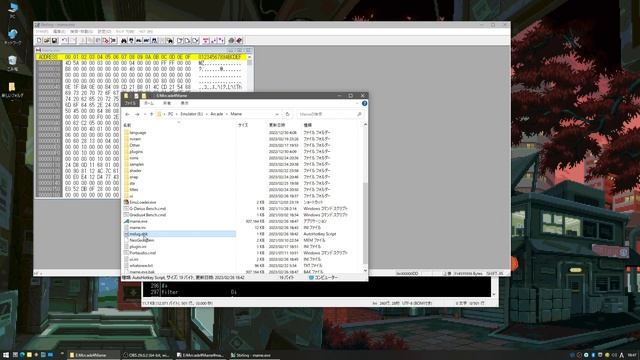Select the EmuLoader.exe shortcut icon
Viewport: 640px width, 360px height.
click(x=127, y=202)
